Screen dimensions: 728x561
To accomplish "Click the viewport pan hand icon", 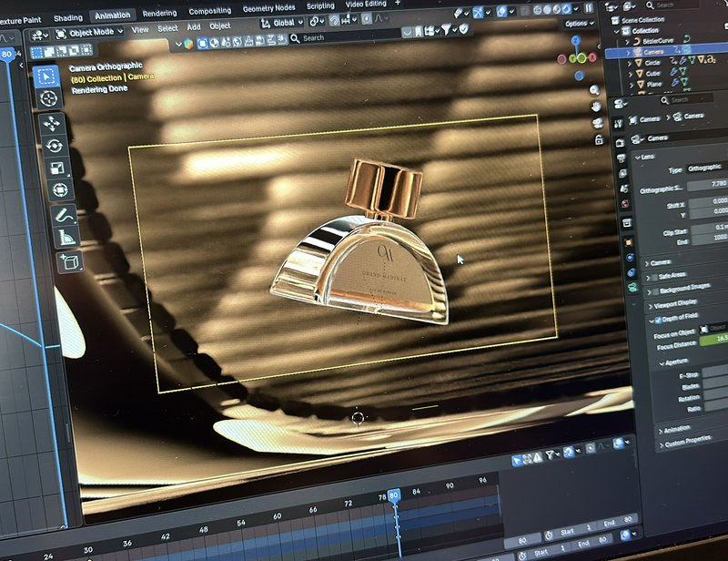I will coord(596,107).
